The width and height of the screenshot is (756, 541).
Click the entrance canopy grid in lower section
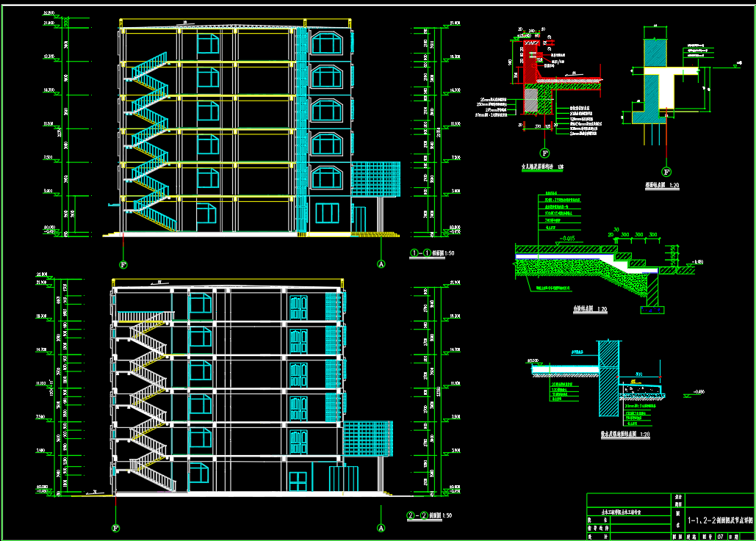coord(367,440)
